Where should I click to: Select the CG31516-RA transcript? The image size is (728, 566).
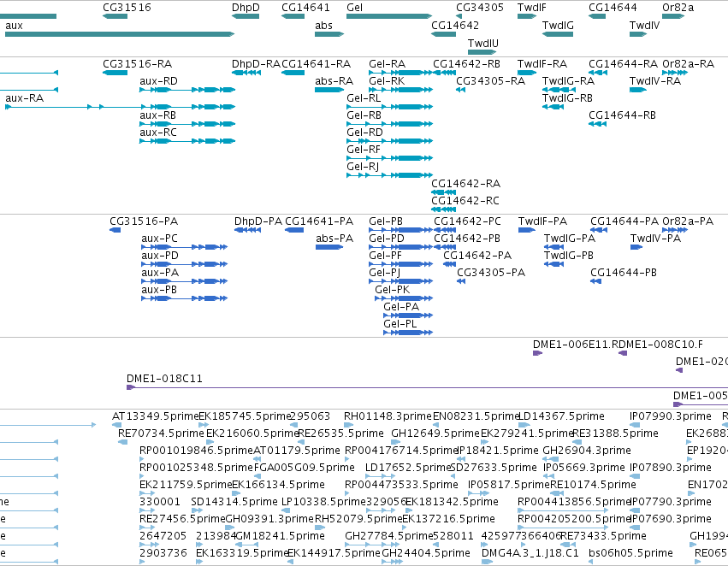115,73
